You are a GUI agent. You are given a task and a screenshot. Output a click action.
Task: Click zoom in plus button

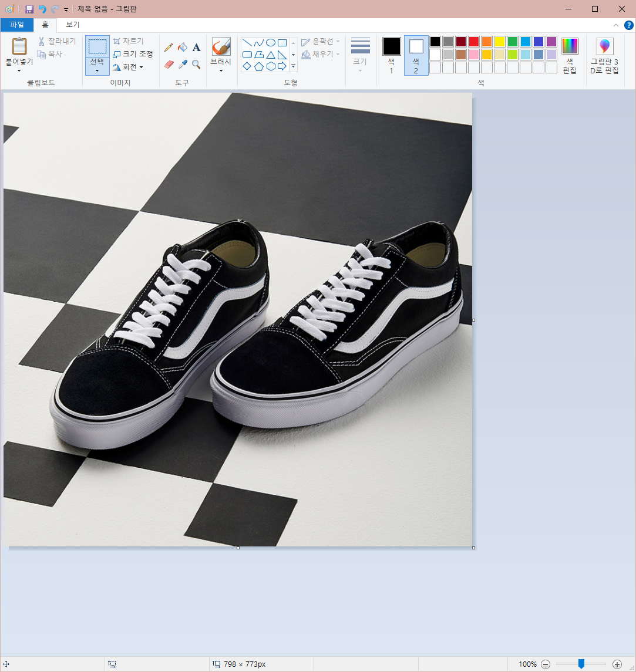[x=617, y=664]
